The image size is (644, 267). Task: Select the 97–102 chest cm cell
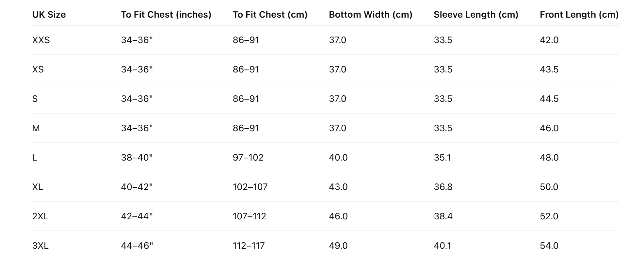pyautogui.click(x=248, y=158)
